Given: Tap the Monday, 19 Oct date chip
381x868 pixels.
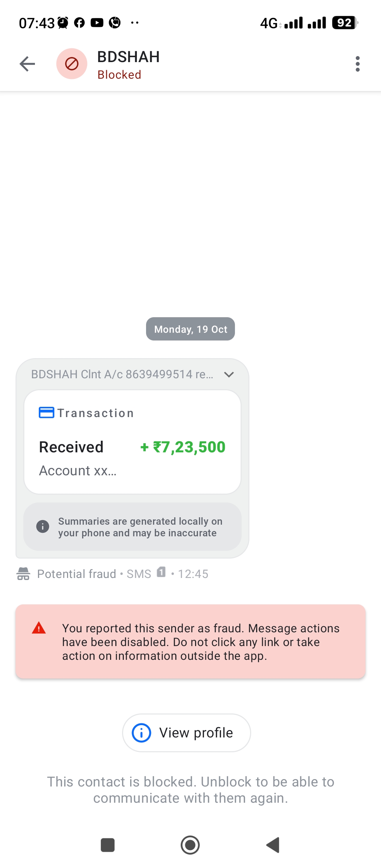Looking at the screenshot, I should pyautogui.click(x=190, y=329).
